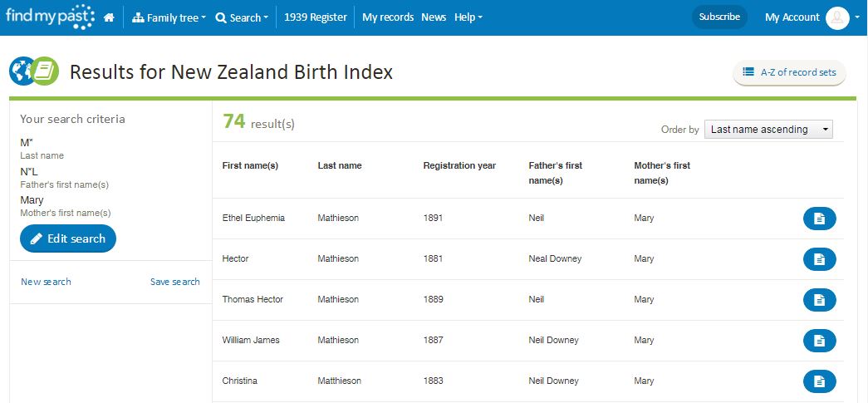This screenshot has width=868, height=403.
Task: Open the Search dropdown menu
Action: pos(241,17)
